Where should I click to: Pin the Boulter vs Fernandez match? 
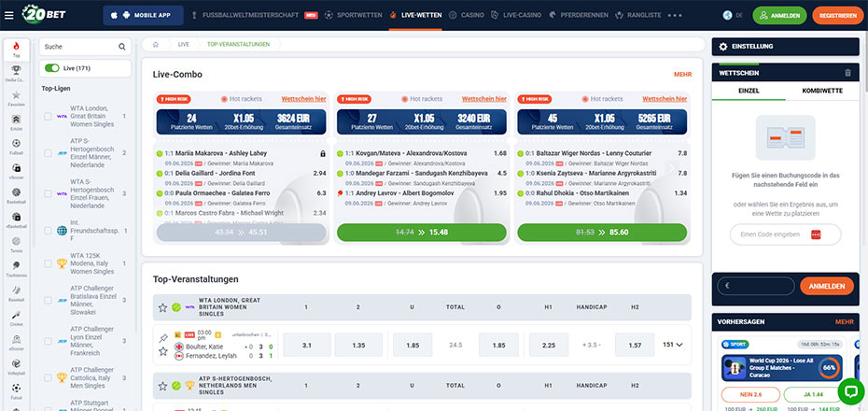click(162, 338)
